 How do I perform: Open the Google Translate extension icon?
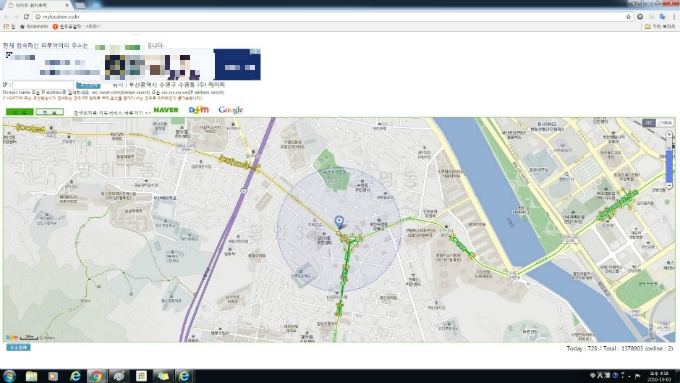662,16
